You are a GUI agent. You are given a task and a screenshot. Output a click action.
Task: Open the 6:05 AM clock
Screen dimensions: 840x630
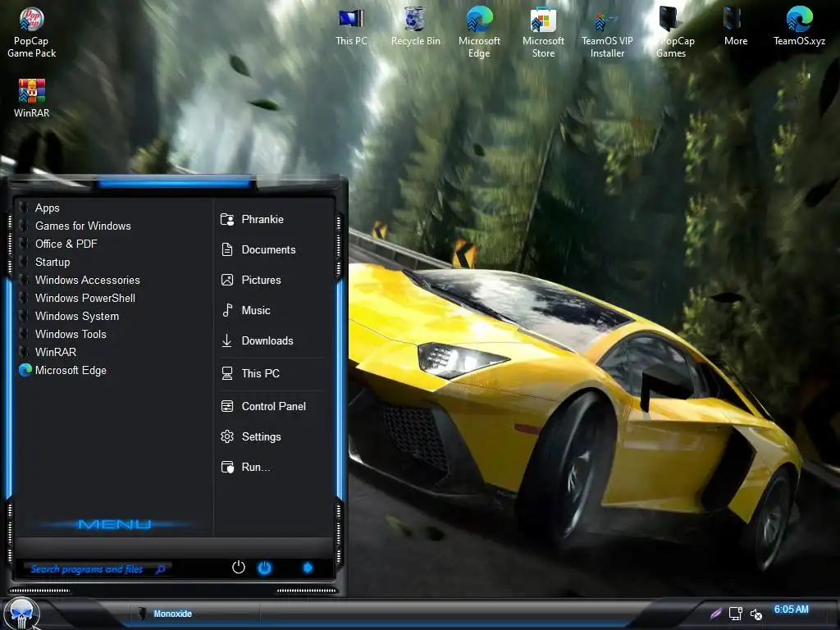792,609
